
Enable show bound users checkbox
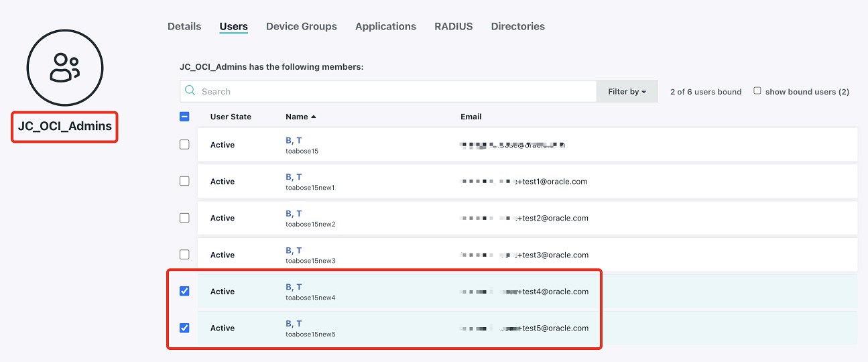[757, 91]
